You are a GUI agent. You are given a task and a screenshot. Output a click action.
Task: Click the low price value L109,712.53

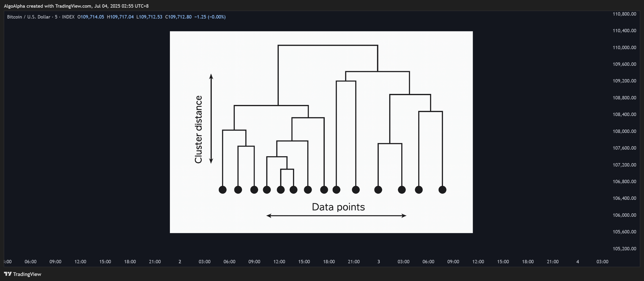149,17
